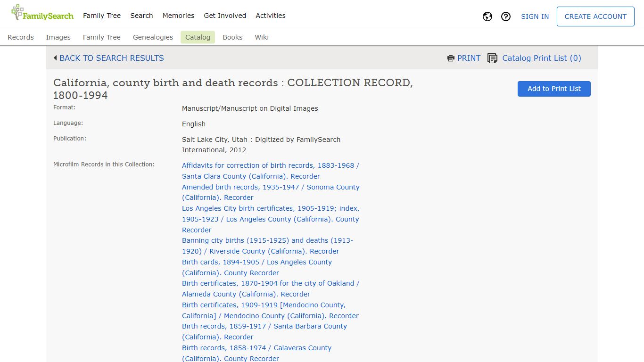Click the 'Microfilm Records in this Collection:' label
644x362 pixels.
[x=104, y=165]
